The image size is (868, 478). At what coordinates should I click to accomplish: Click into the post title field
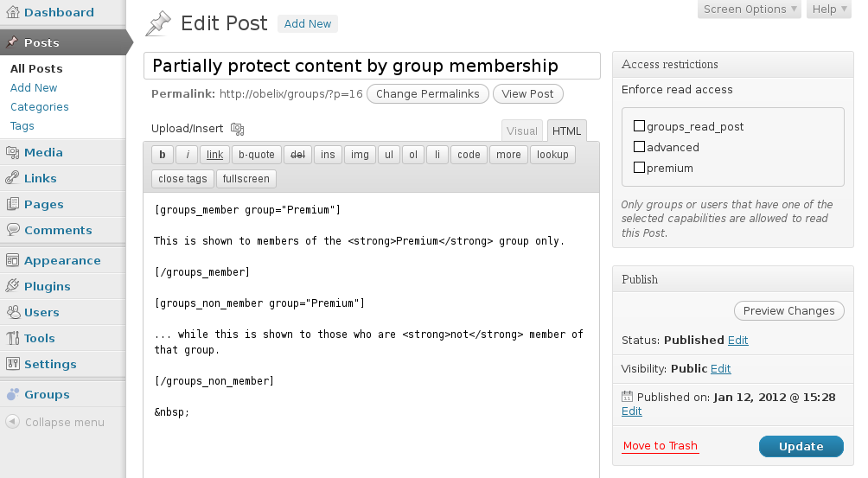(372, 66)
